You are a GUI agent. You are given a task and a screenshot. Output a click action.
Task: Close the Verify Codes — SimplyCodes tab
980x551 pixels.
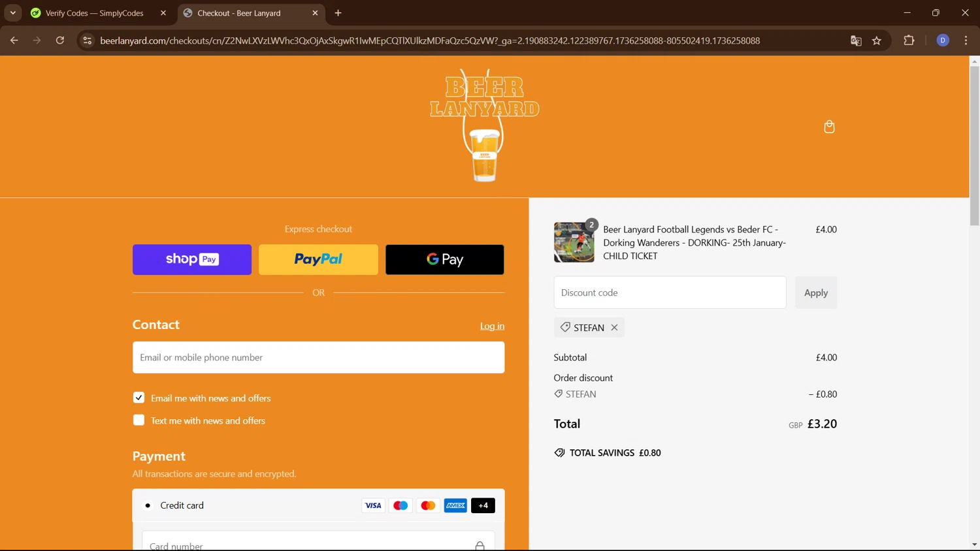(x=163, y=13)
